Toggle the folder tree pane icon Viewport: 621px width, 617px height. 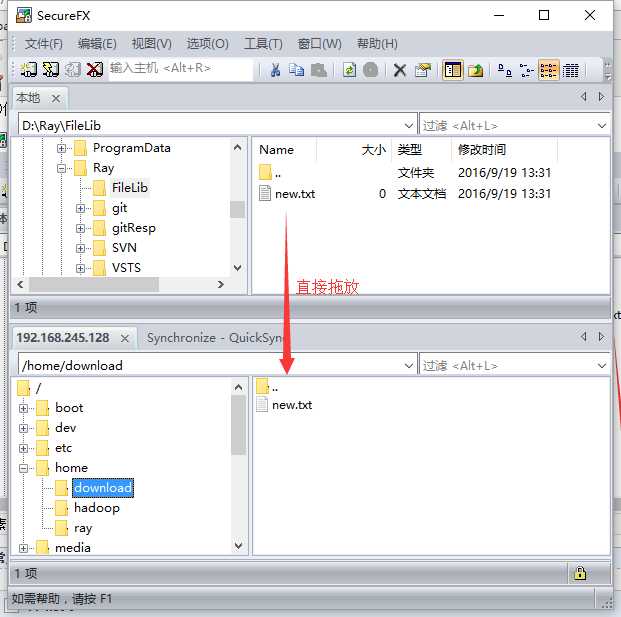[453, 70]
